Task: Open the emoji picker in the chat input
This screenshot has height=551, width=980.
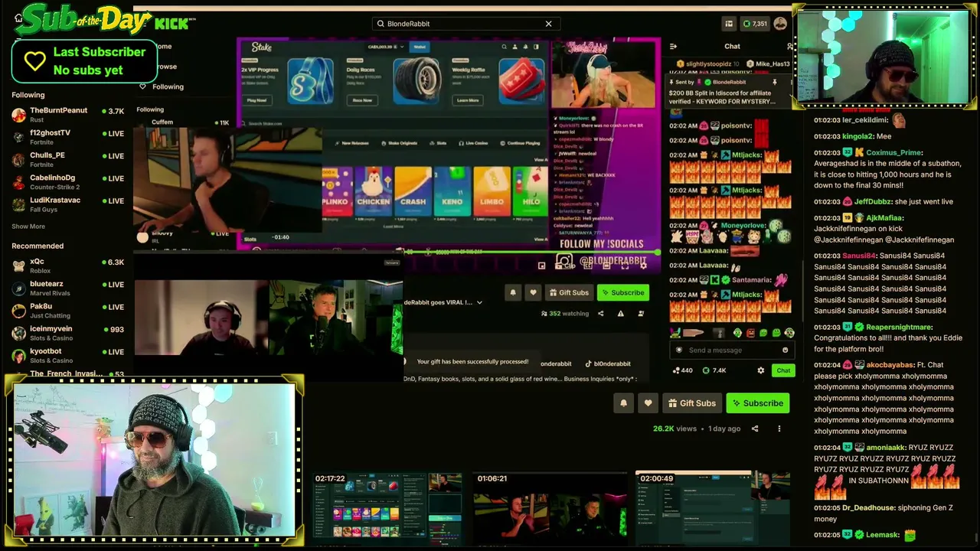Action: tap(785, 350)
